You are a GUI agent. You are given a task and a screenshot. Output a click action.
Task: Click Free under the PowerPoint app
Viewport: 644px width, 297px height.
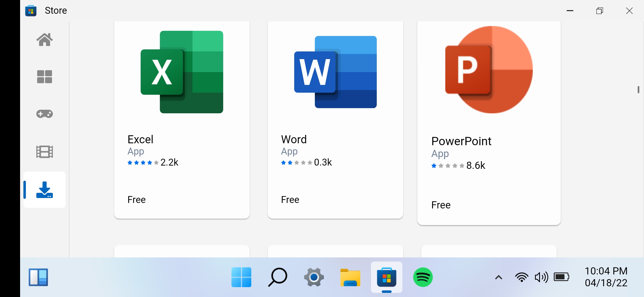(441, 205)
